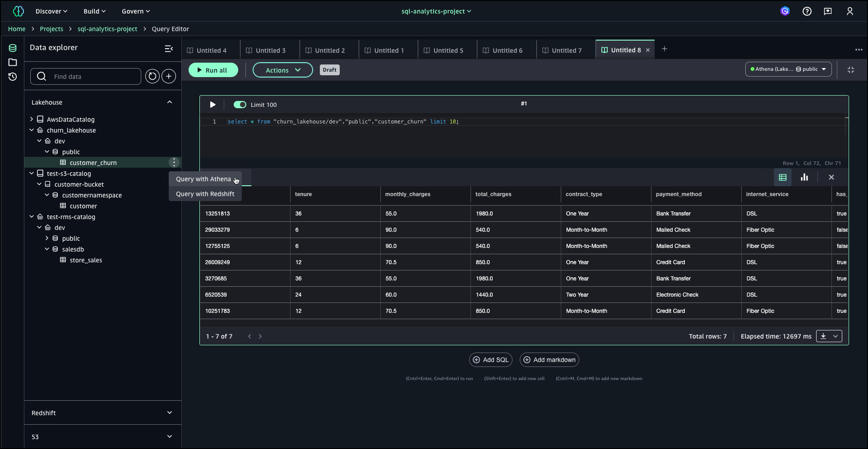The height and width of the screenshot is (449, 868).
Task: Open the help icon in header
Action: [x=807, y=11]
